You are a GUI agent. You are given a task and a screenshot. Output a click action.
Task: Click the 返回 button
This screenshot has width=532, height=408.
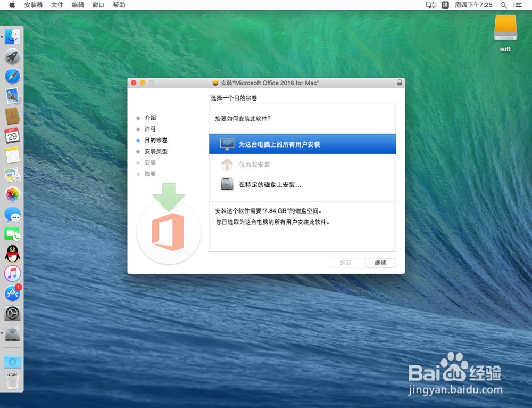[x=345, y=263]
